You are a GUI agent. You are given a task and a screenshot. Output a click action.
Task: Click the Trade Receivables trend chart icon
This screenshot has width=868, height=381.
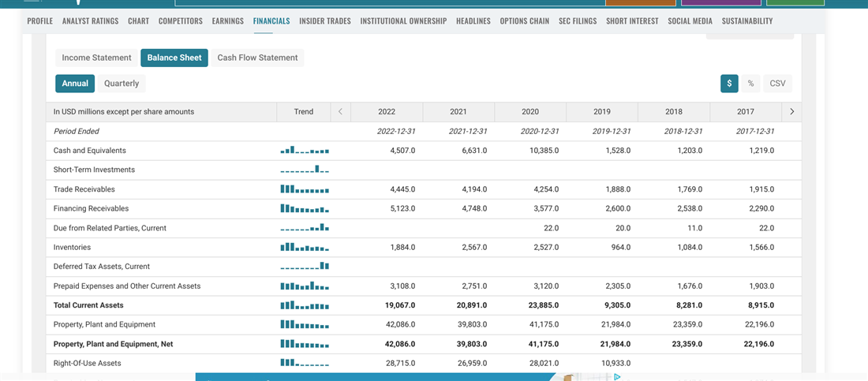click(304, 189)
